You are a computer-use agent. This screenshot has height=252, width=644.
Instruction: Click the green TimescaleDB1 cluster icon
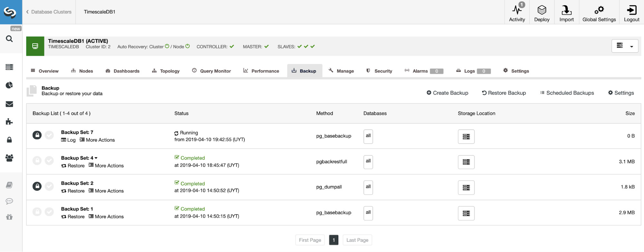coord(35,46)
